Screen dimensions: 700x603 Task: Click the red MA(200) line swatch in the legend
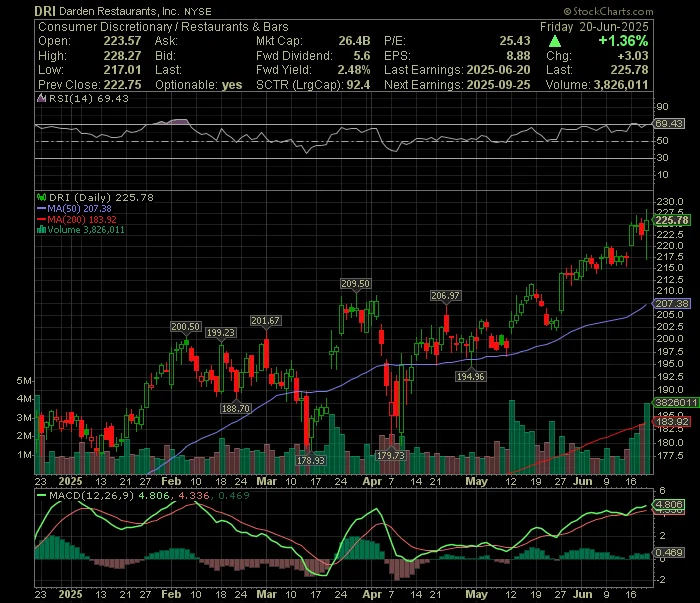[42, 219]
